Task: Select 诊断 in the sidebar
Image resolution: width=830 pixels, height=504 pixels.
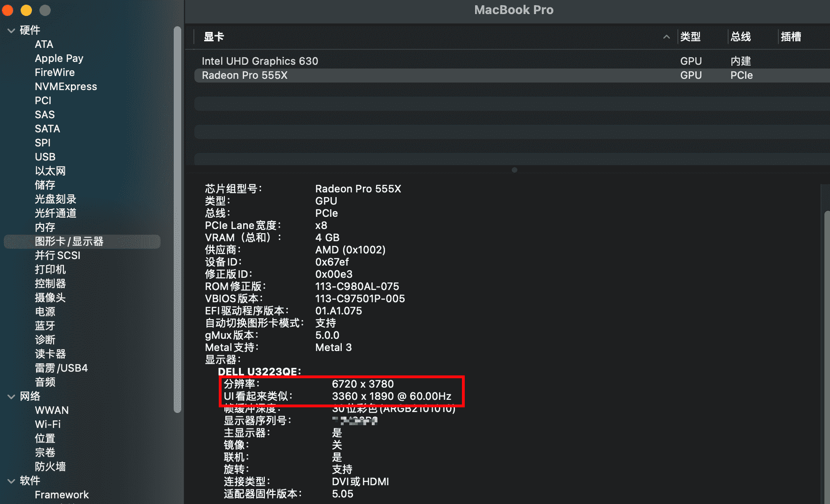Action: [x=45, y=340]
